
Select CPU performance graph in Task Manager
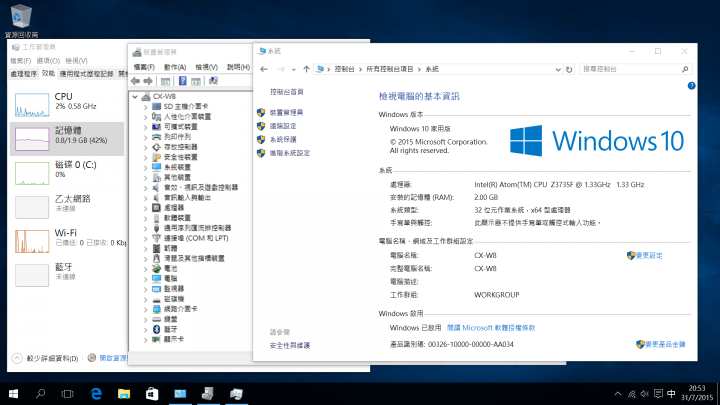coord(67,104)
